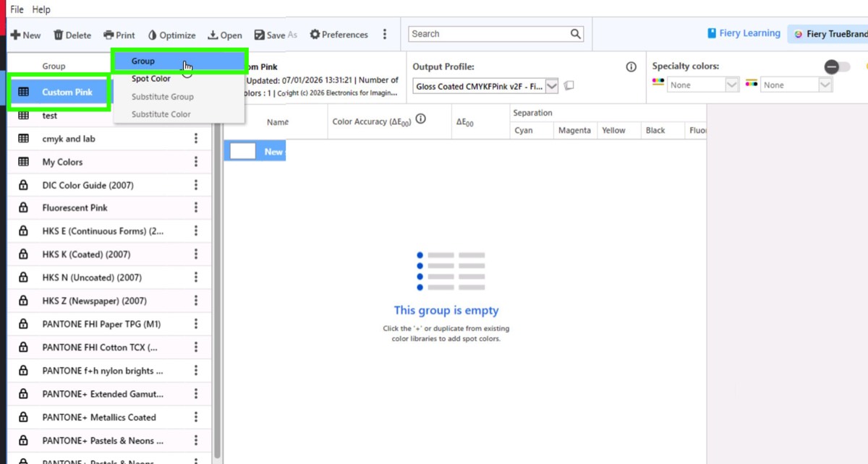Click in the Search field
The height and width of the screenshot is (464, 868).
click(x=488, y=34)
